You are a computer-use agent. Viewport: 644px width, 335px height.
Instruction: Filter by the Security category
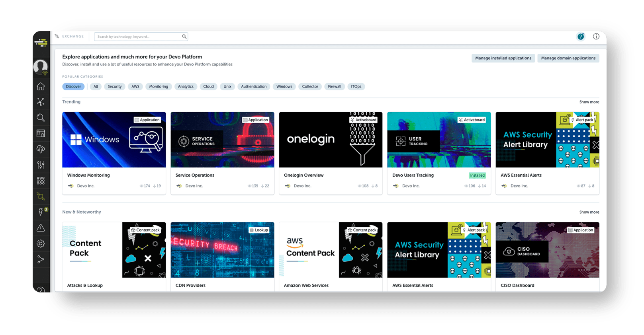(115, 87)
